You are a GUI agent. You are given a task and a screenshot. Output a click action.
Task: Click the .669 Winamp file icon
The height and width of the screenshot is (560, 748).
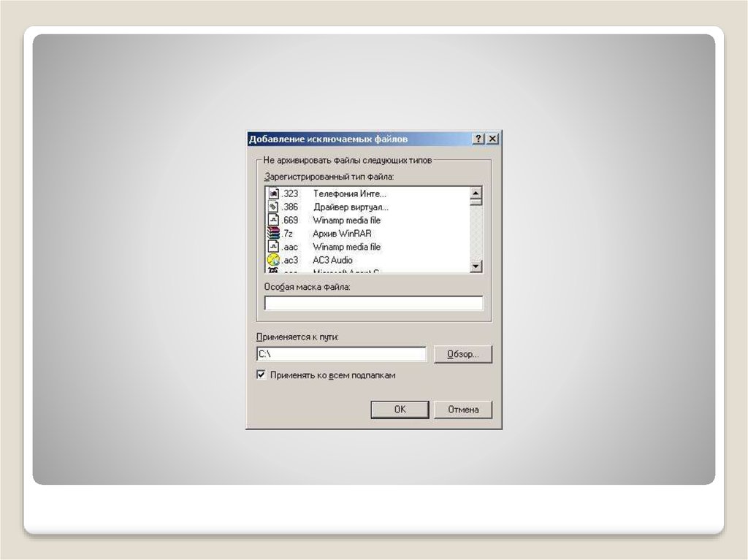[x=274, y=220]
